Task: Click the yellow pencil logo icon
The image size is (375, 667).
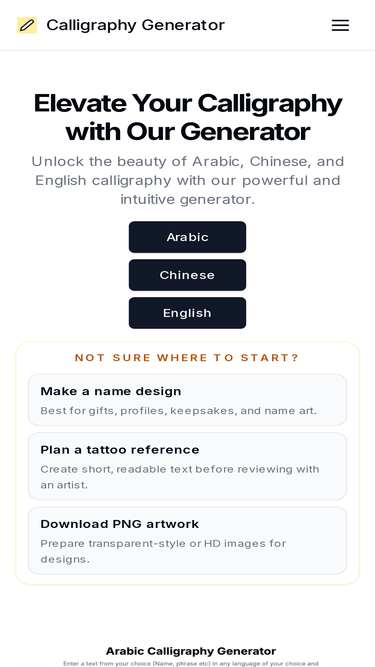Action: click(x=27, y=25)
